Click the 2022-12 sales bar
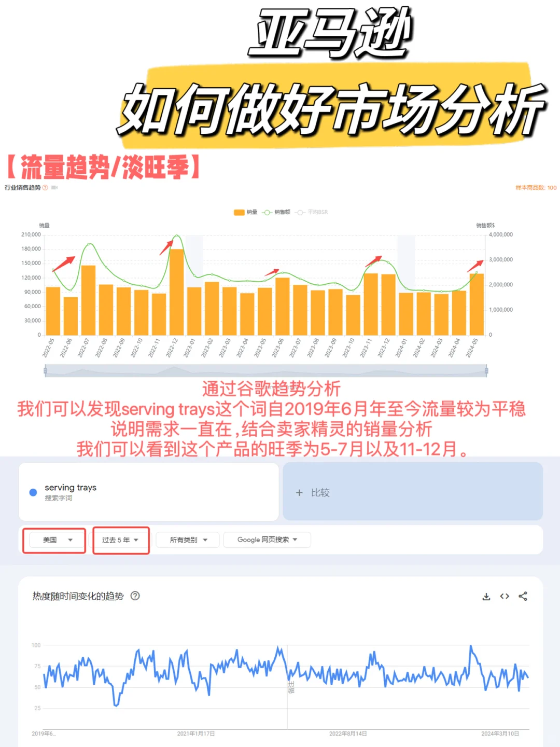Screen dimensions: 560x747 [x=176, y=292]
